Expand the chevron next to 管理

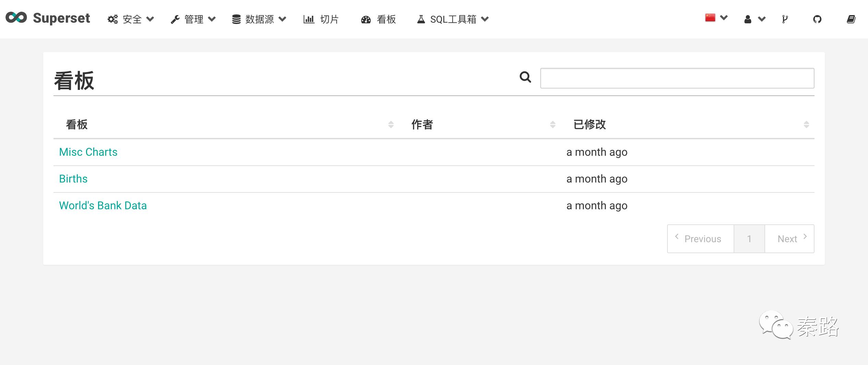[x=212, y=19]
